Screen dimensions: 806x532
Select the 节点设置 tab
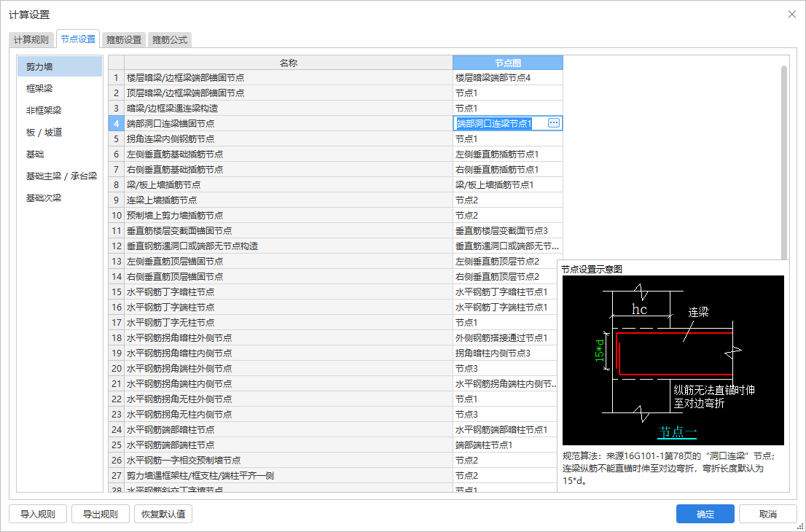pos(78,39)
